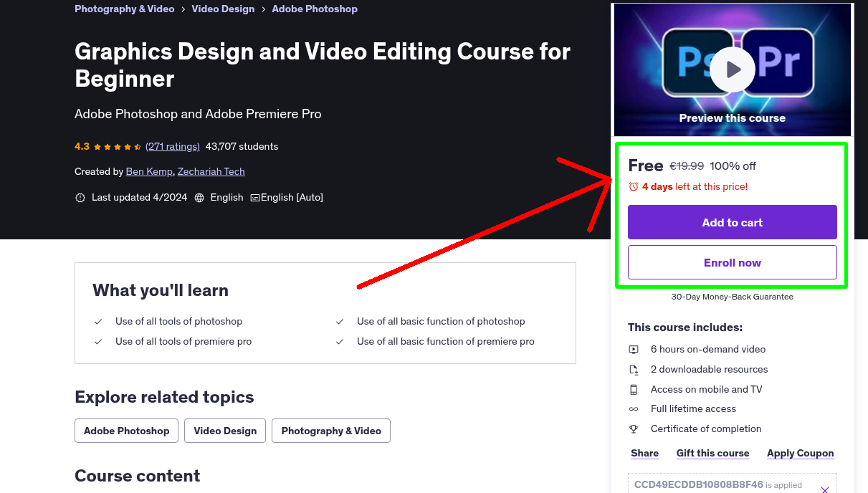Click the globe icon beside English
Viewport: 868px width, 493px height.
tap(199, 198)
